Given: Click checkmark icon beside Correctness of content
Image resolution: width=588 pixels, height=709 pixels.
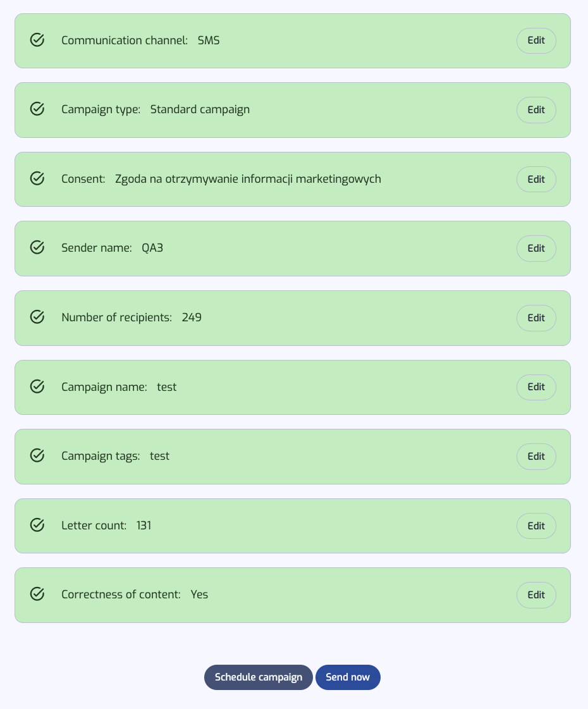Looking at the screenshot, I should [37, 595].
